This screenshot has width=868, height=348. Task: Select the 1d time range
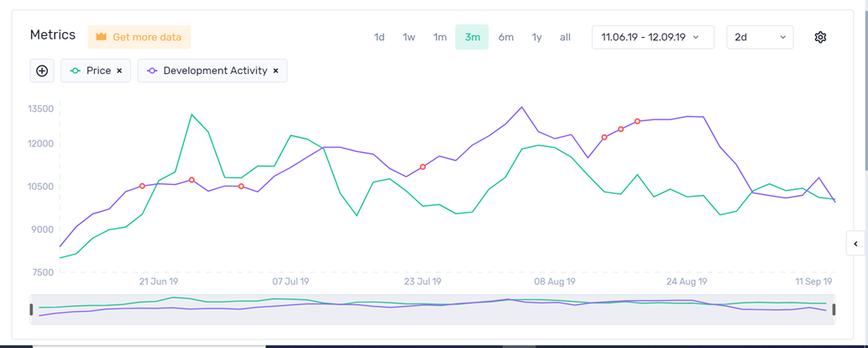click(x=379, y=37)
